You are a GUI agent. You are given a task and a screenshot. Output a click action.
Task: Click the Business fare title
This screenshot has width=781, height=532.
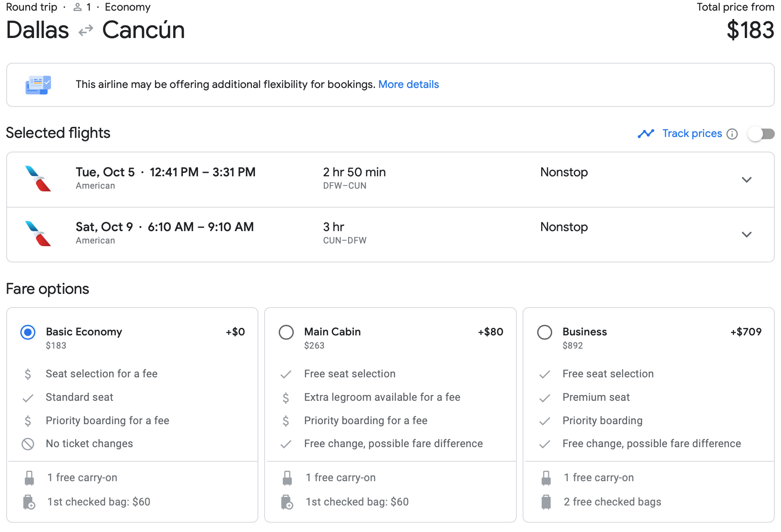pyautogui.click(x=585, y=332)
